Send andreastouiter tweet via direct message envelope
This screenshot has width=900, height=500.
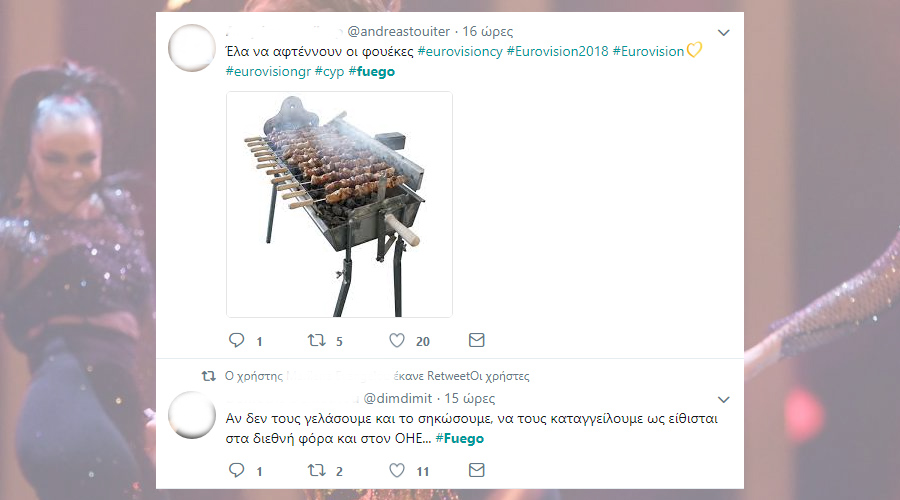[x=476, y=340]
